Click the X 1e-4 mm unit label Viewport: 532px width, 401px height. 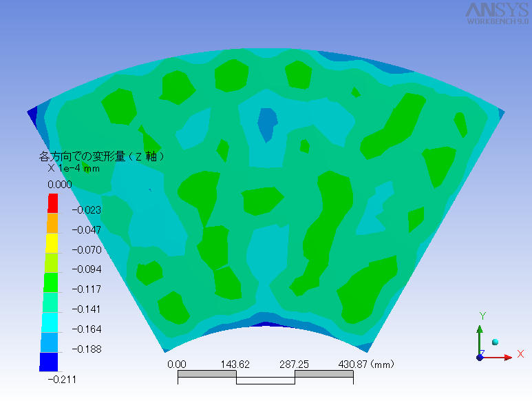pyautogui.click(x=74, y=168)
